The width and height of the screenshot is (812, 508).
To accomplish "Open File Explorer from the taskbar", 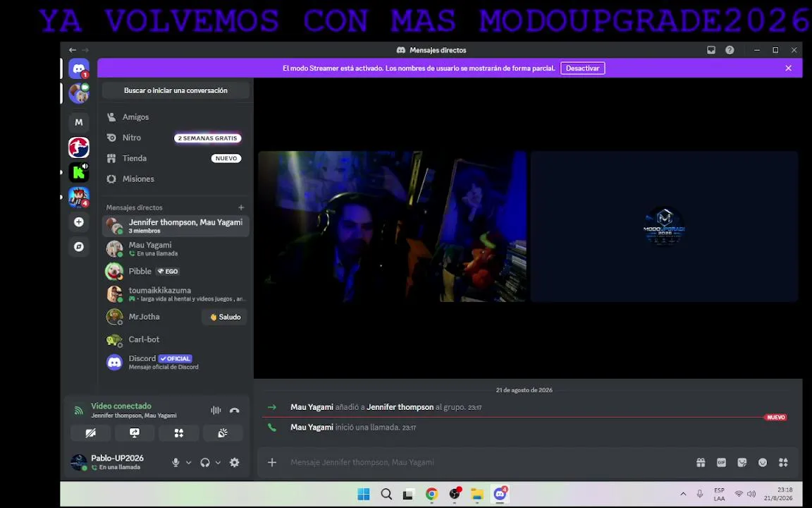I will tap(477, 494).
